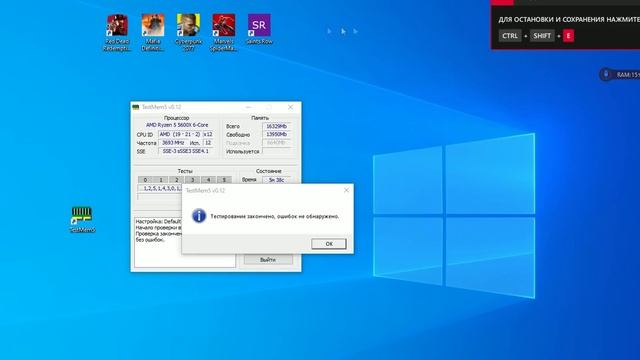The width and height of the screenshot is (640, 360).
Task: Click the Выйти exit button
Action: coord(268,260)
